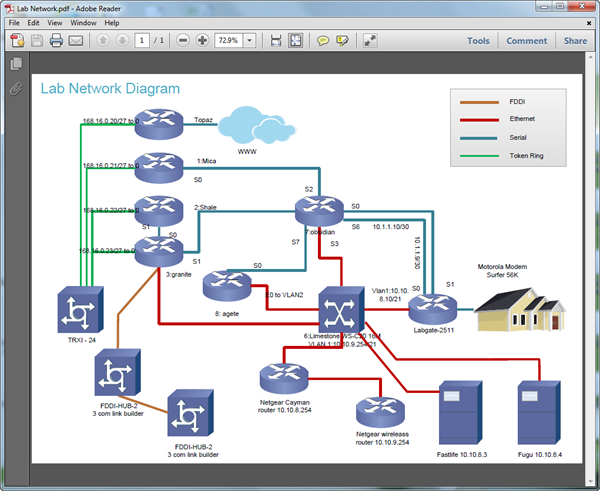Select the highlight text tool
The width and height of the screenshot is (600, 491).
(x=342, y=41)
